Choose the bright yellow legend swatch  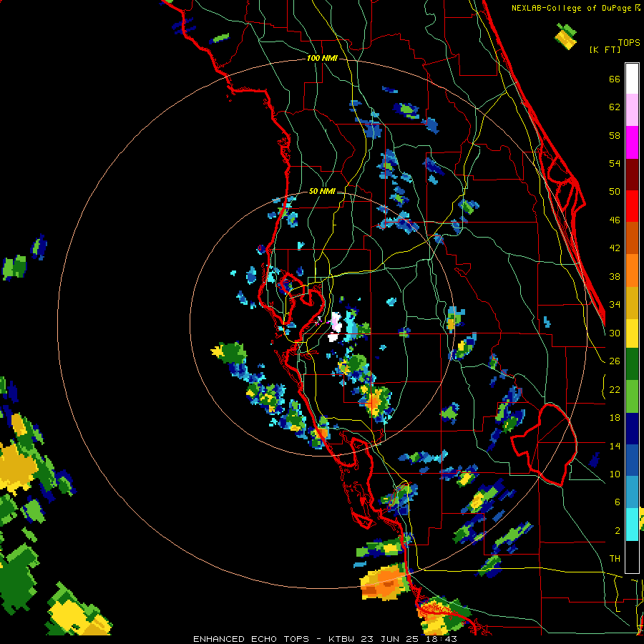[632, 333]
